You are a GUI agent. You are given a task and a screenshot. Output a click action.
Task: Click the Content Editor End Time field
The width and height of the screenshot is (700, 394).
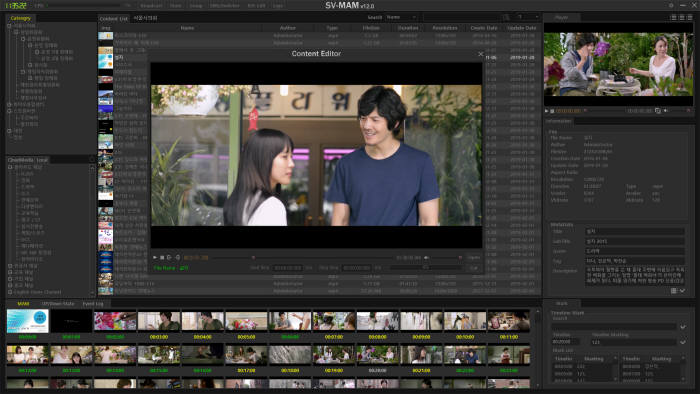[x=356, y=268]
